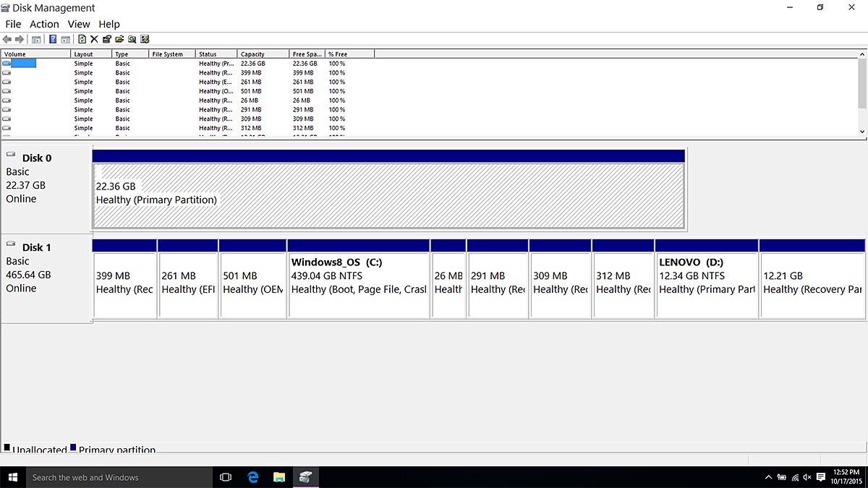Click the Back arrow in the toolbar
The width and height of the screenshot is (868, 488).
click(7, 39)
